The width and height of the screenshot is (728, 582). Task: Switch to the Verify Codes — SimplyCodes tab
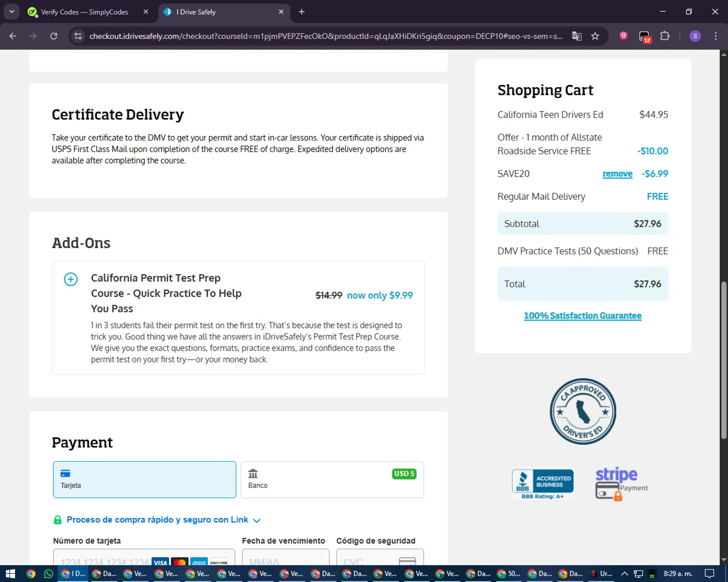[x=84, y=12]
